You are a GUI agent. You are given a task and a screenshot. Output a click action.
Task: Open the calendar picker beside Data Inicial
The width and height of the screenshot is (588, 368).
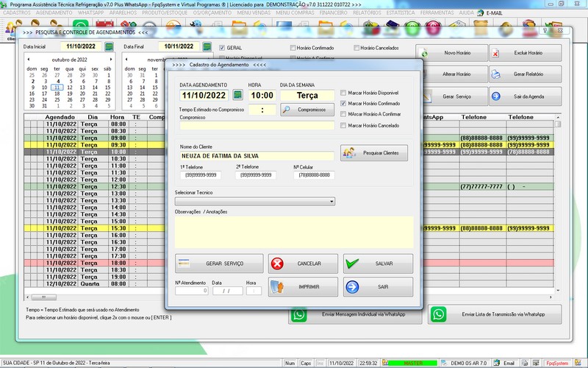109,46
